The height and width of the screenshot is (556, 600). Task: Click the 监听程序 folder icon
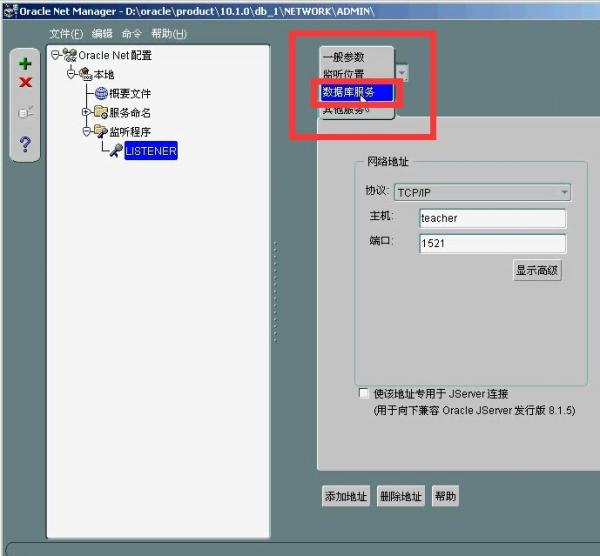tap(101, 131)
